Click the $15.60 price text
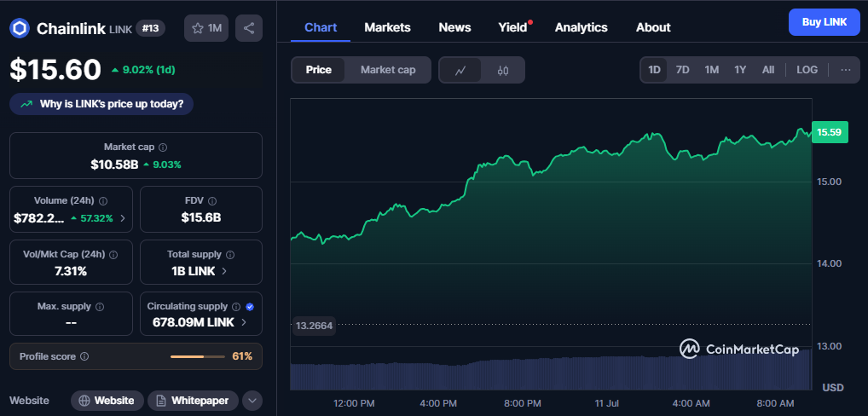This screenshot has width=868, height=416. tap(55, 70)
